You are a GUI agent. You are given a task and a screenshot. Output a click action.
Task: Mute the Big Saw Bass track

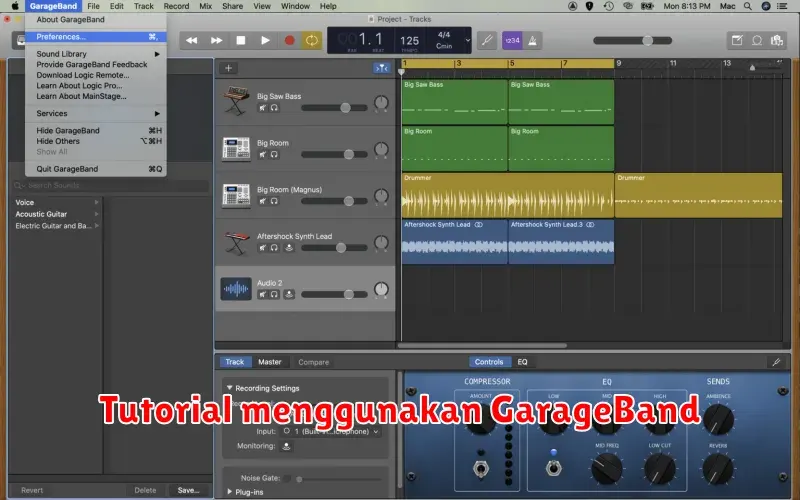coord(262,108)
